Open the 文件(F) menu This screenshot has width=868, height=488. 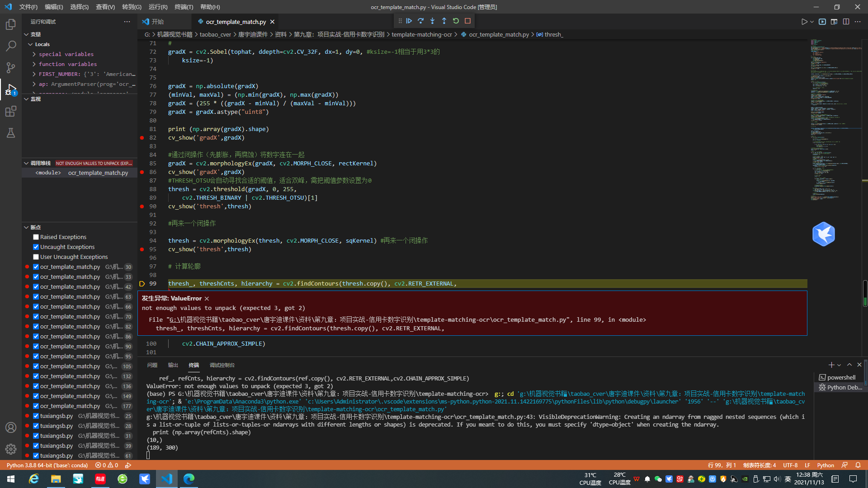pos(28,7)
